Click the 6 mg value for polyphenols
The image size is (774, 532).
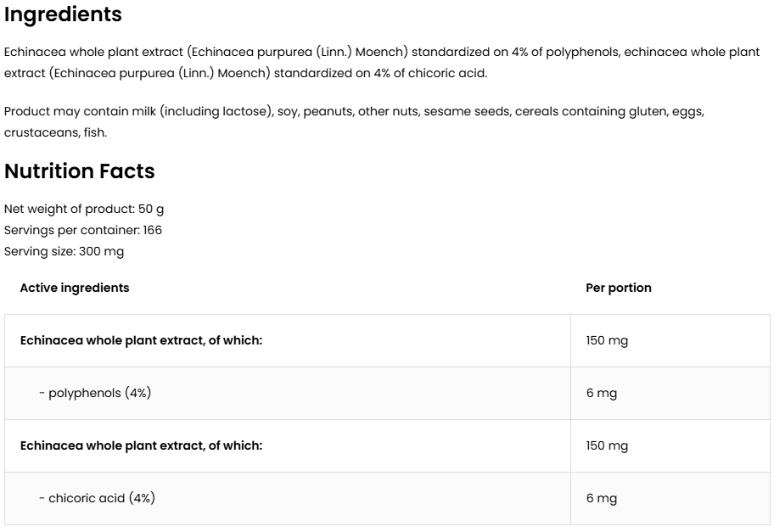click(x=602, y=393)
